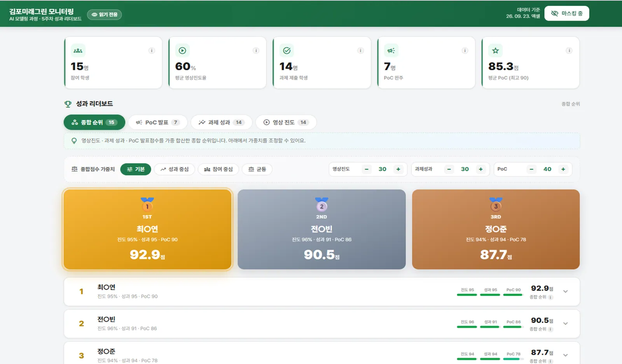This screenshot has width=622, height=364.
Task: Switch to the 종합 순위 tab
Action: click(94, 122)
